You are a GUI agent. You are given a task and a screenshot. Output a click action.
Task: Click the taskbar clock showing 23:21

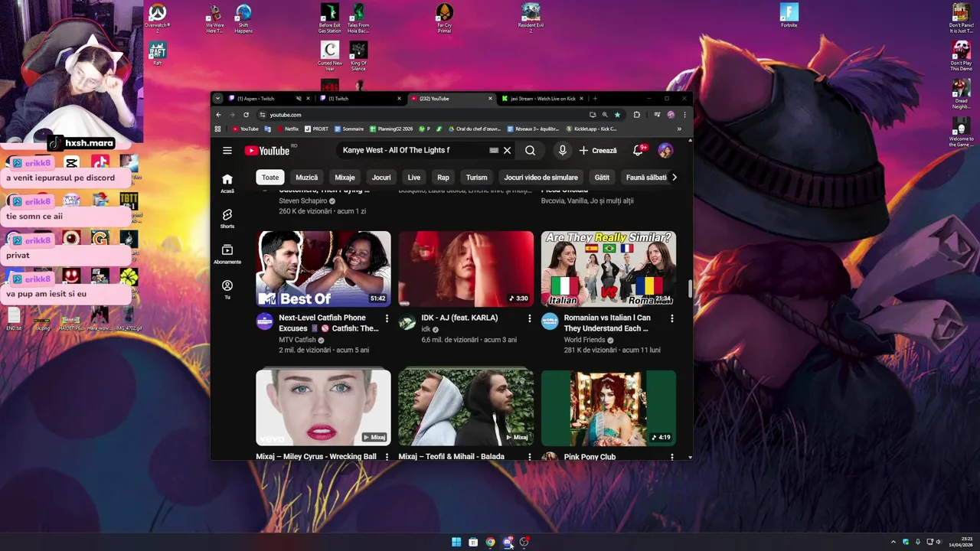[x=961, y=542]
